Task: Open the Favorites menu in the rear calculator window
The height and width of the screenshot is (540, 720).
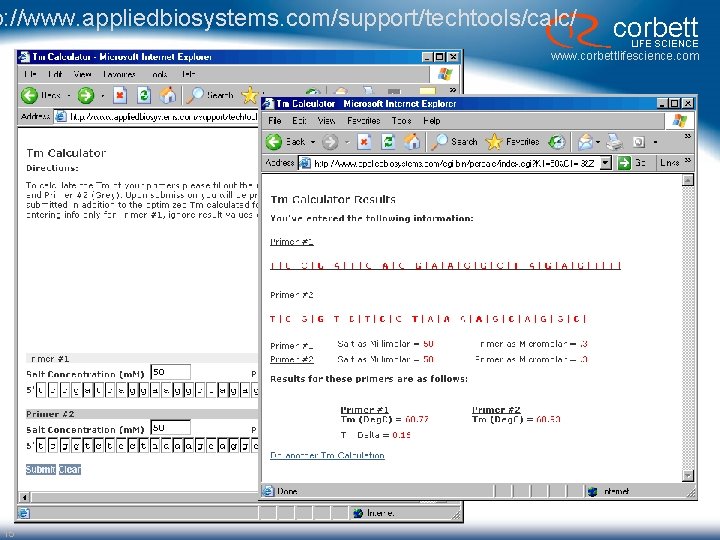Action: 119,74
